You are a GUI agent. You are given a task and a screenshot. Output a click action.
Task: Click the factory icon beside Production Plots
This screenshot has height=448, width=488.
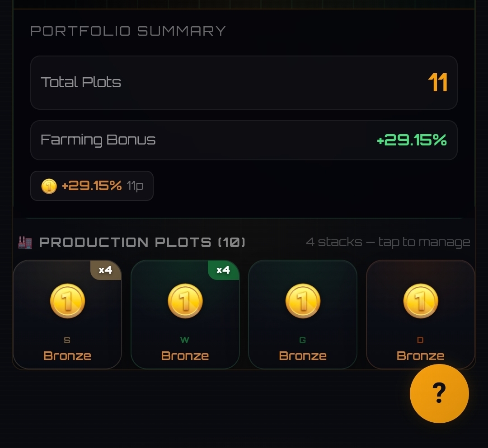[x=25, y=243]
